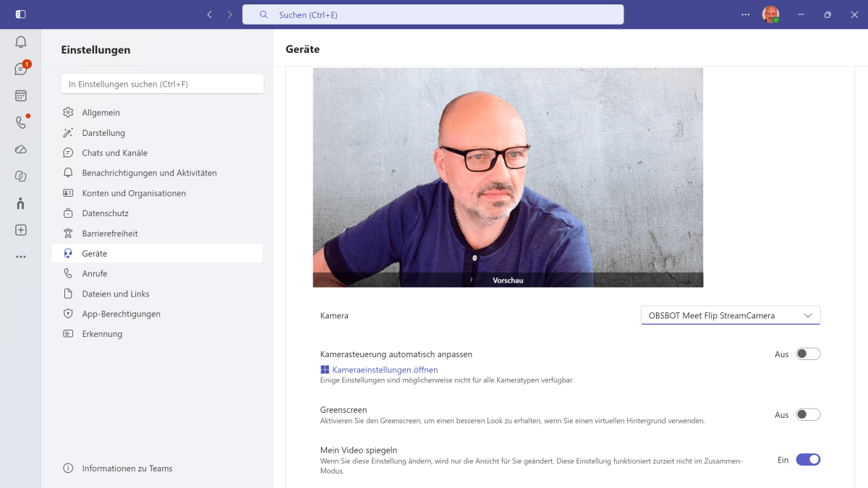Switch to Chats und Kanäle settings
This screenshot has height=488, width=868.
(x=158, y=153)
